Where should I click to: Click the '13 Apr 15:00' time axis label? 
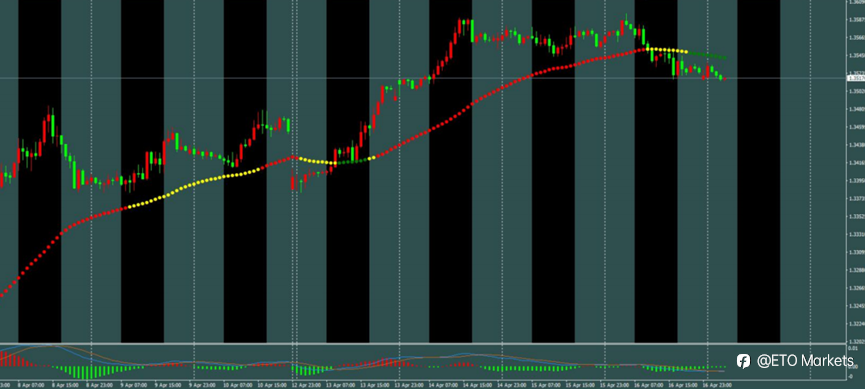coord(375,385)
